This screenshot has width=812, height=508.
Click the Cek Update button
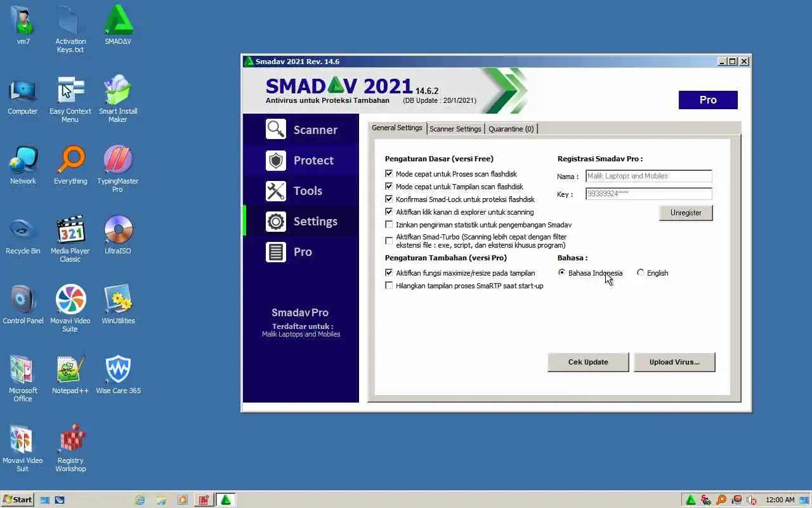[588, 362]
